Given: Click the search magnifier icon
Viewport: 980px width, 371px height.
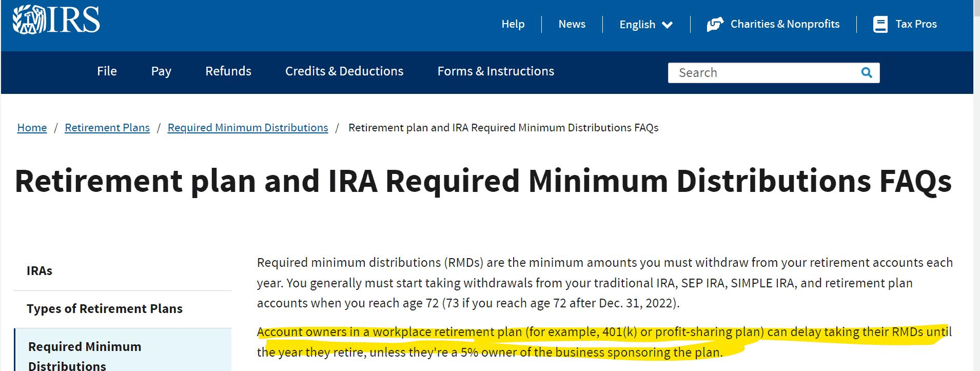Looking at the screenshot, I should click(x=867, y=73).
